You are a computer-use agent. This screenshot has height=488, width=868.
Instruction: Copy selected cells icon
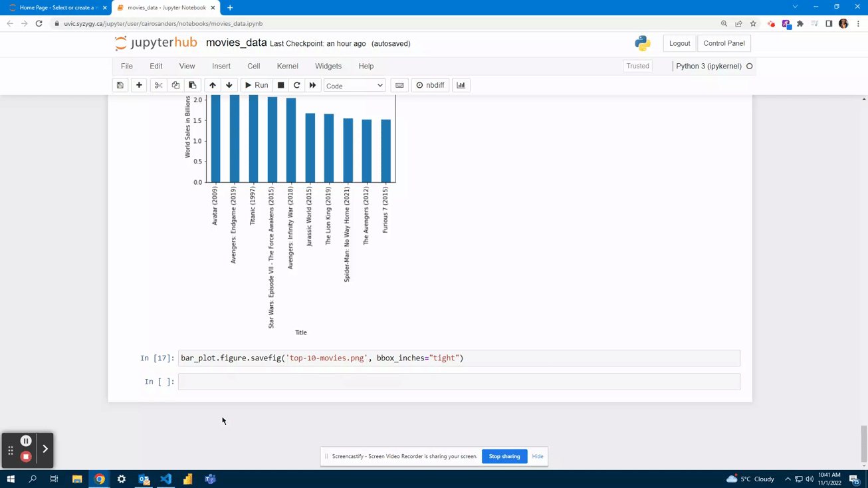pyautogui.click(x=175, y=85)
